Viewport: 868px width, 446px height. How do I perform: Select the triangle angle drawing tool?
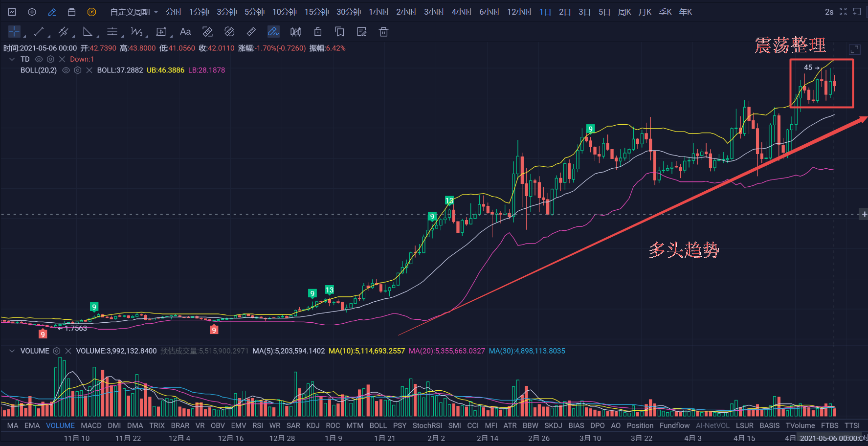(x=88, y=32)
